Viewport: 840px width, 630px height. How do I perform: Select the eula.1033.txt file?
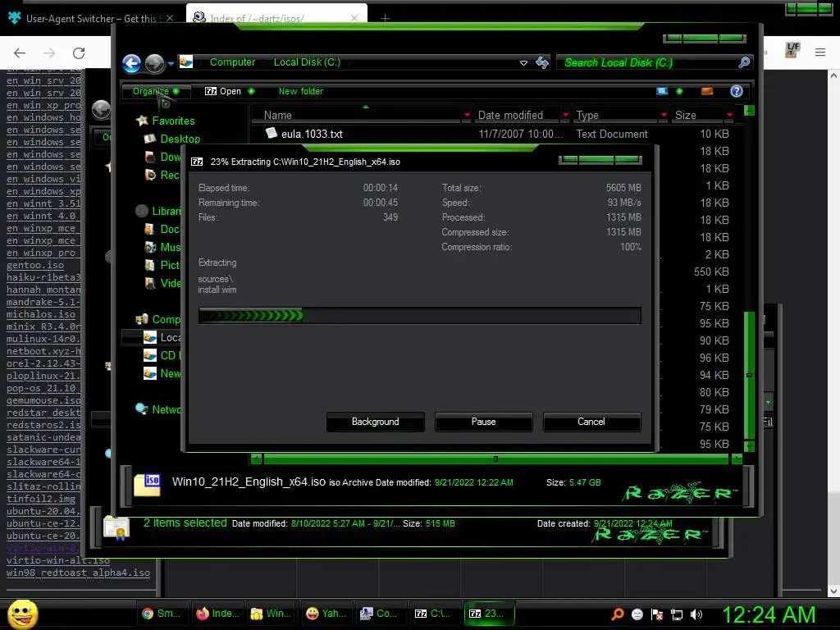(311, 134)
